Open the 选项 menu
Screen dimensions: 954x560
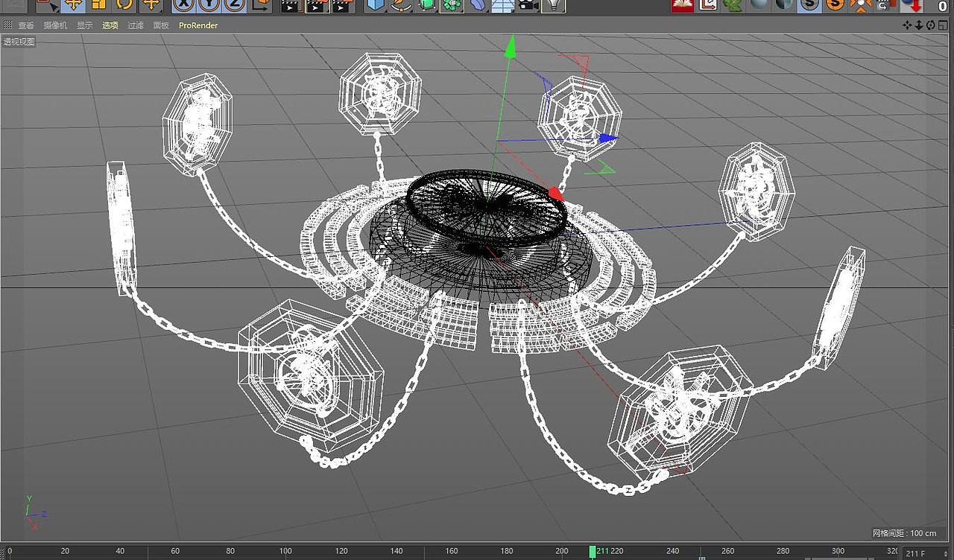click(x=110, y=25)
